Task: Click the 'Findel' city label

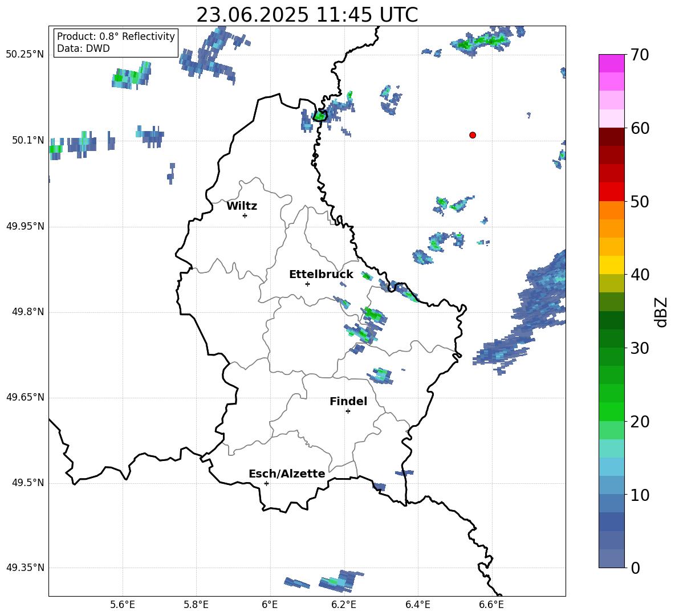Action: tap(348, 401)
